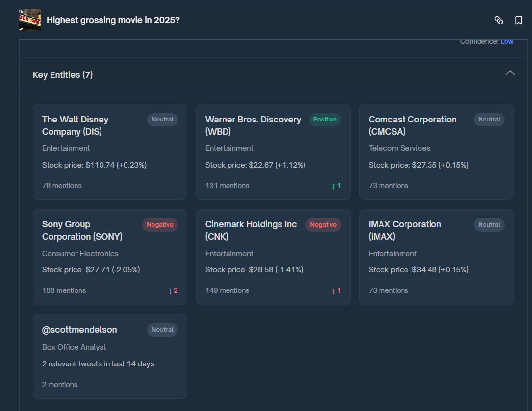The height and width of the screenshot is (411, 532).
Task: Click Neutral badge on Comcast card
Action: coord(489,120)
